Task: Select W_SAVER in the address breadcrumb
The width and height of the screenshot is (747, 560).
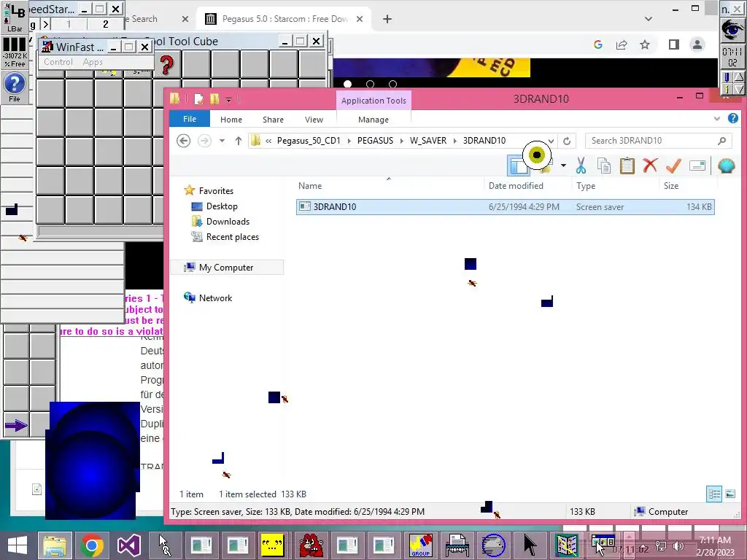Action: click(428, 141)
